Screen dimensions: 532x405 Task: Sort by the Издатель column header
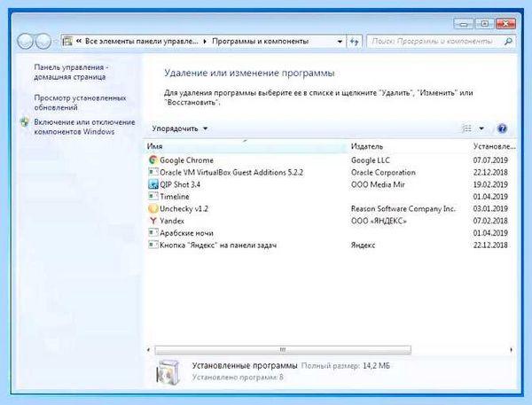(367, 146)
